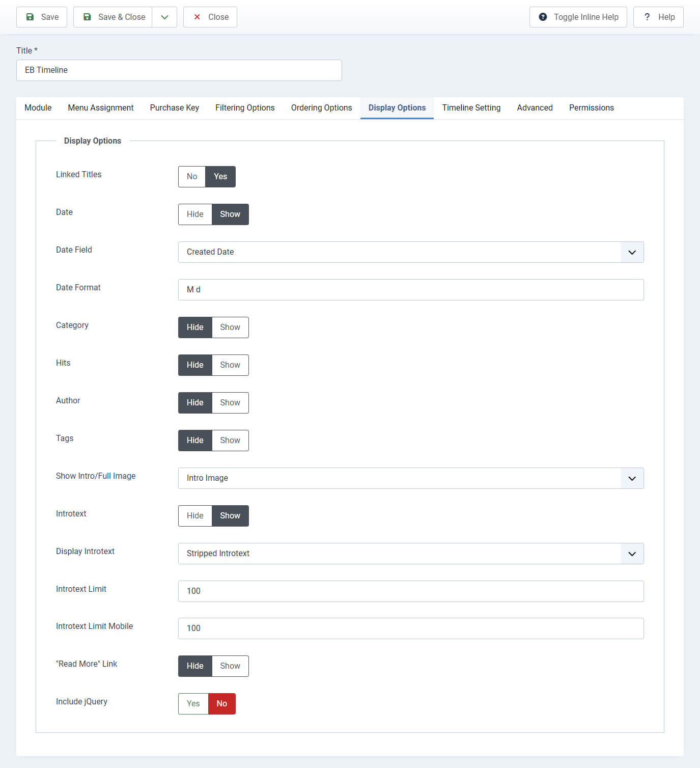Screen dimensions: 700x768
Task: Show the Category field
Action: (230, 327)
